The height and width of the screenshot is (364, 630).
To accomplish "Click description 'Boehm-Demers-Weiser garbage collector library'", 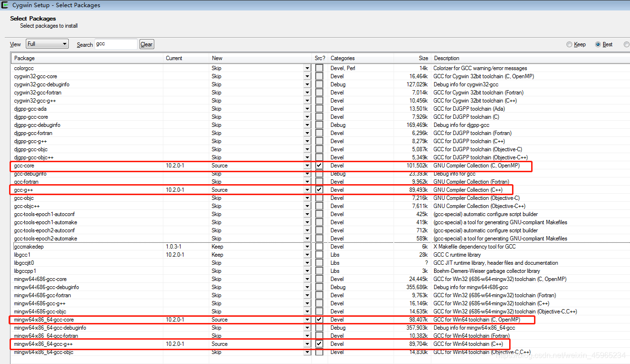I will point(487,271).
